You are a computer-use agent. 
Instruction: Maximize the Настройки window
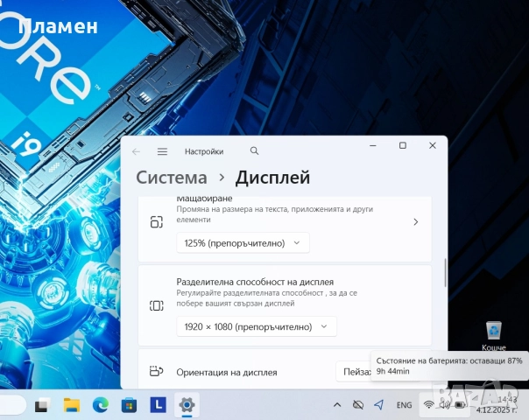click(x=403, y=145)
